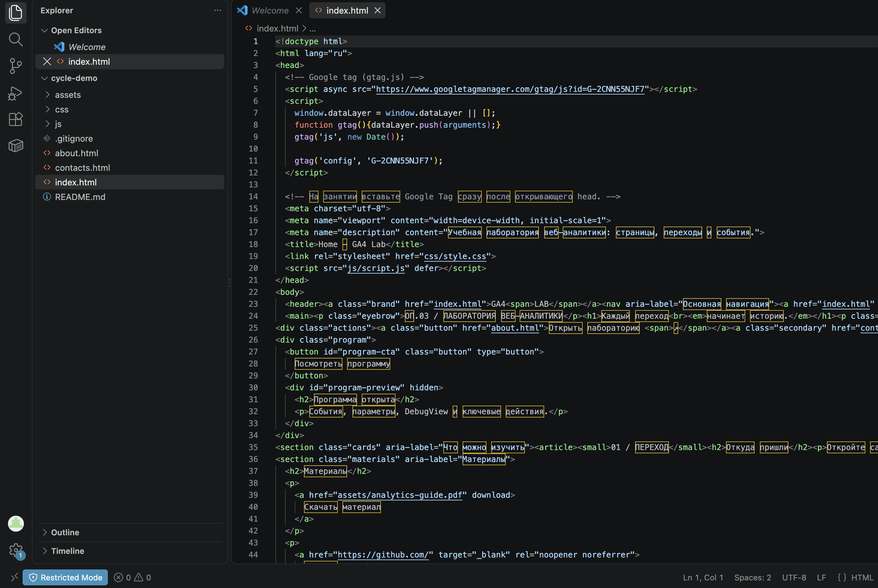Open the cube-shaped view icon in activity bar

pyautogui.click(x=16, y=146)
